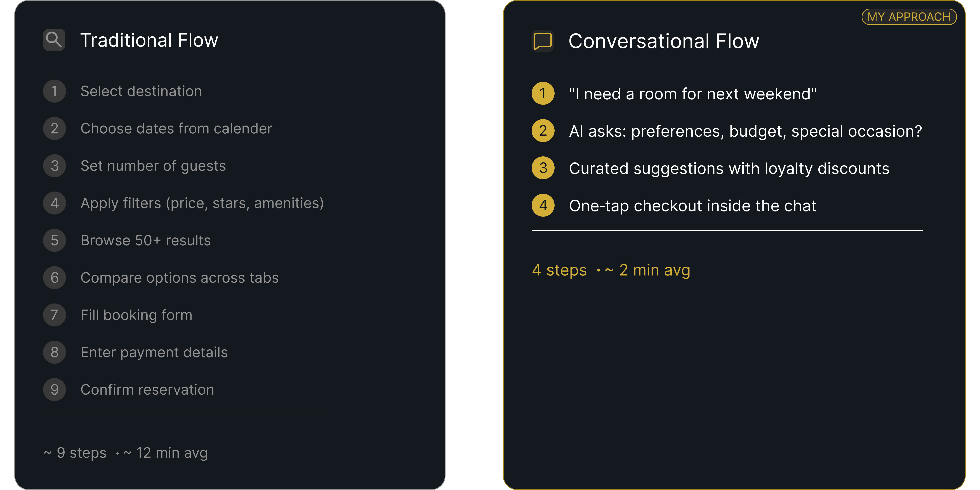The height and width of the screenshot is (490, 980).
Task: Click the "~ 9 steps · ~ 12 min avg" summary
Action: [126, 453]
